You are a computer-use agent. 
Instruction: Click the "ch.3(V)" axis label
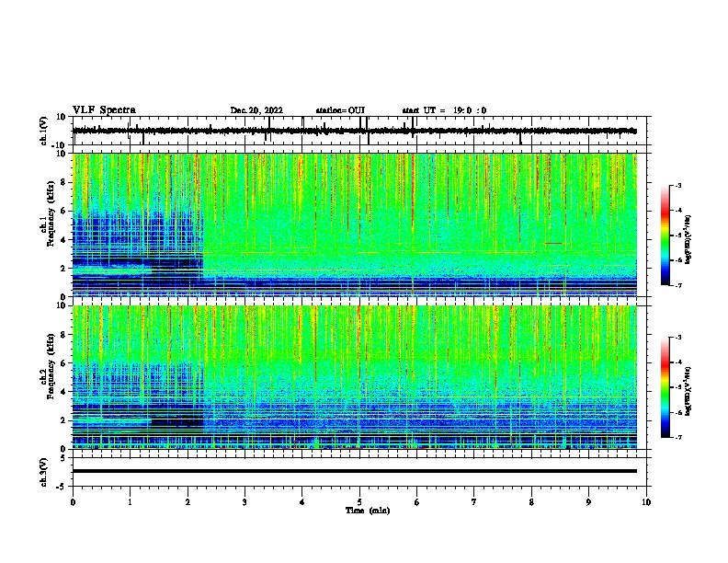[x=43, y=473]
